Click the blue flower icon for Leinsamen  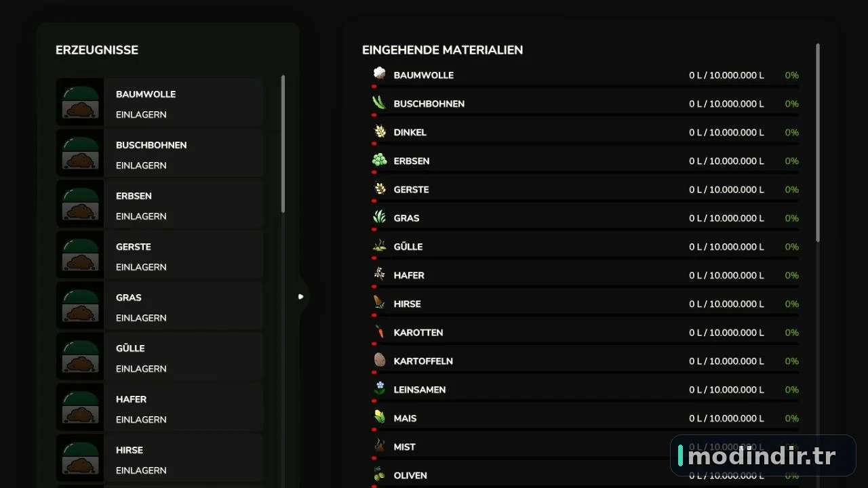pos(379,388)
